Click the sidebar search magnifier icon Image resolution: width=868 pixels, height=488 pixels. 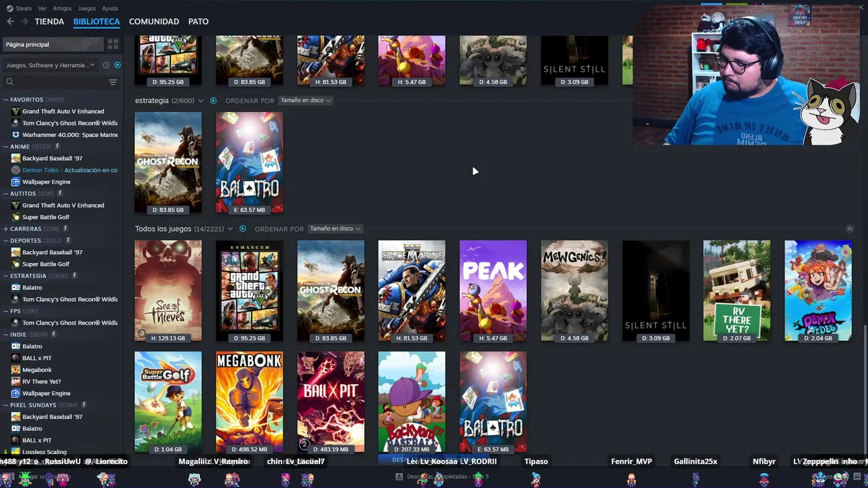9,82
